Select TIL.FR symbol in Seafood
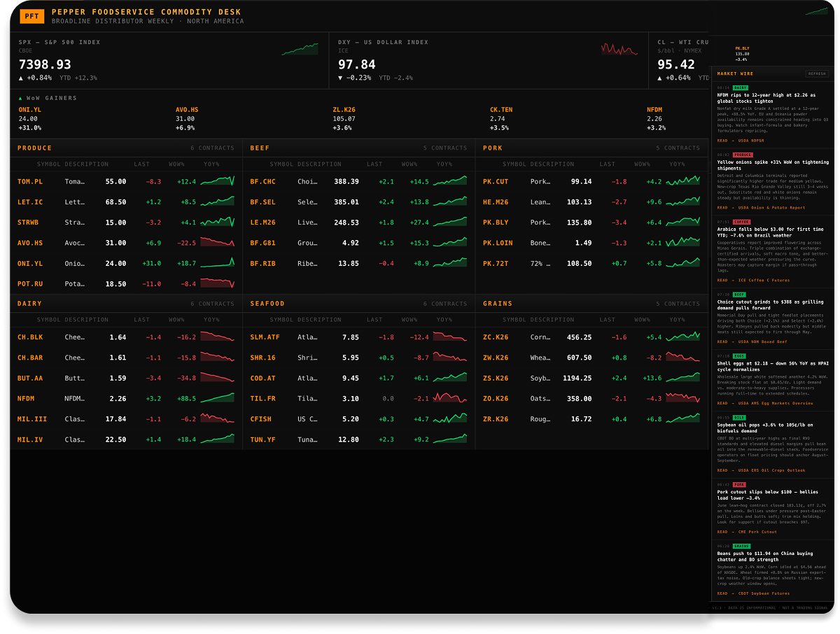Image resolution: width=840 pixels, height=634 pixels. [263, 399]
